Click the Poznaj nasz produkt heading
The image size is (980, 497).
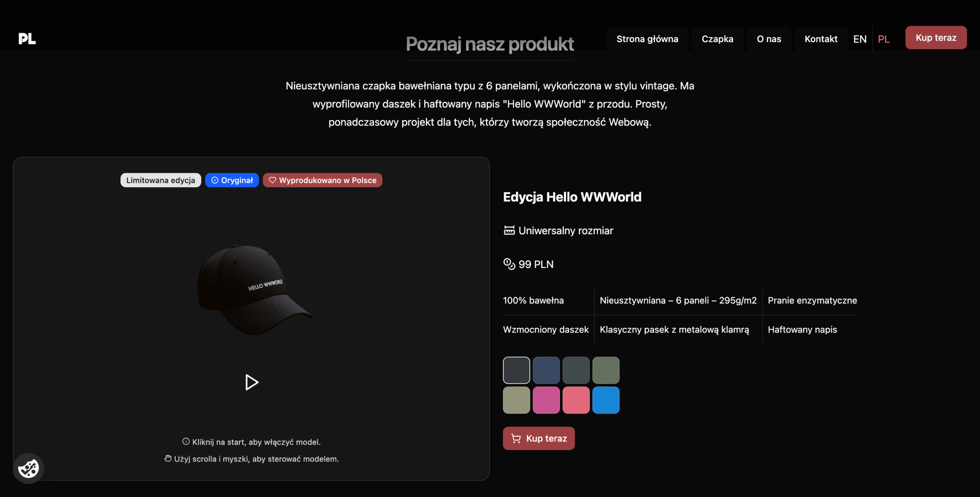[490, 44]
